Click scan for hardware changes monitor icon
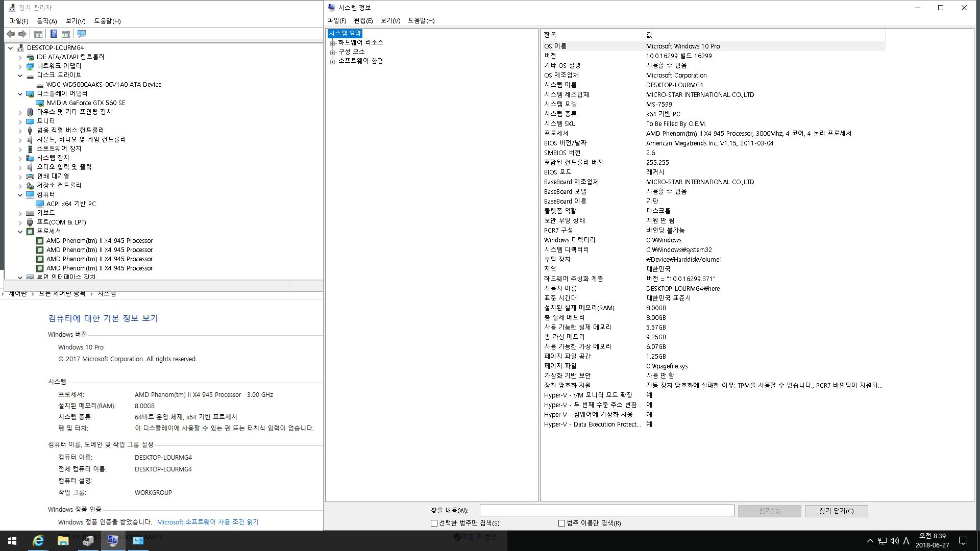Viewport: 980px width, 551px height. click(82, 34)
